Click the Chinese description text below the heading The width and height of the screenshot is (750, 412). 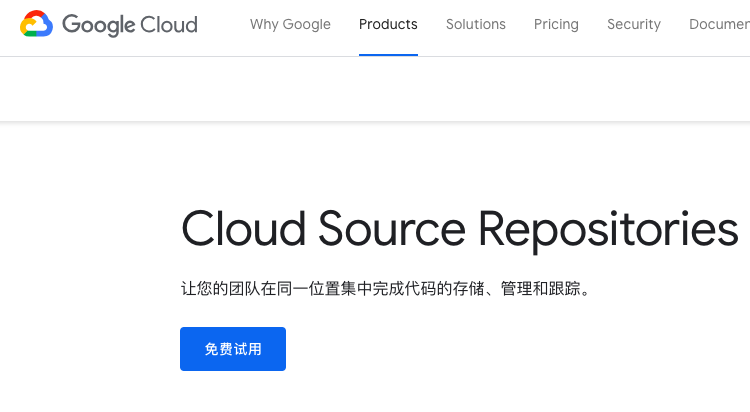386,289
